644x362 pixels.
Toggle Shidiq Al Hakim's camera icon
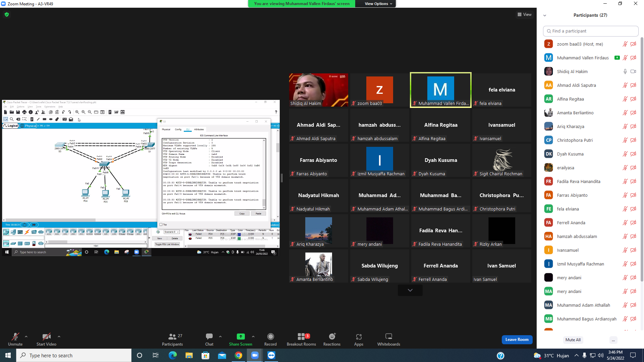point(633,71)
